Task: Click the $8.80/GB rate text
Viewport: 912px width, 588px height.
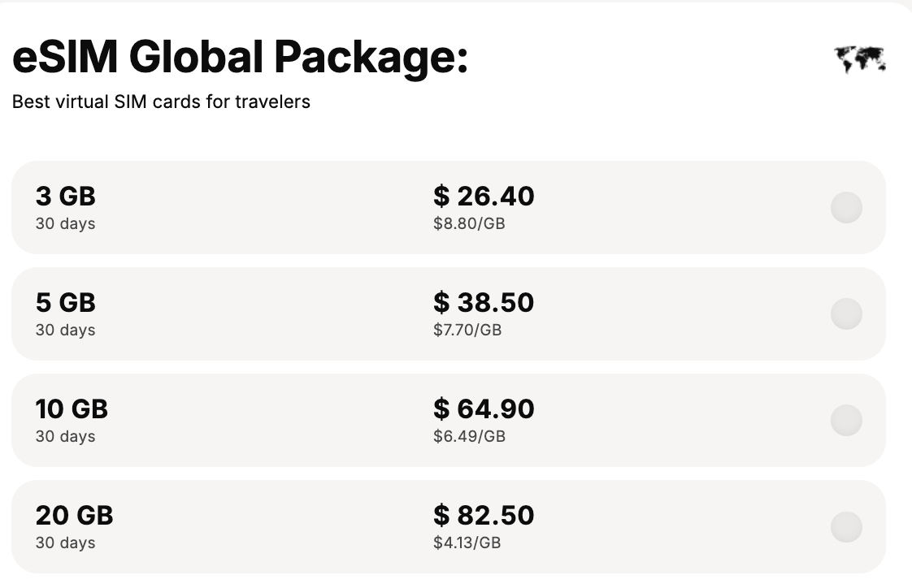Action: pyautogui.click(x=469, y=223)
